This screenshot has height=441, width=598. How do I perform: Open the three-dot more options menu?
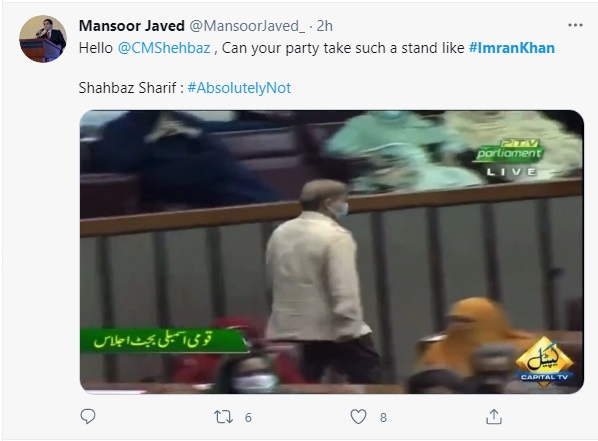[575, 25]
